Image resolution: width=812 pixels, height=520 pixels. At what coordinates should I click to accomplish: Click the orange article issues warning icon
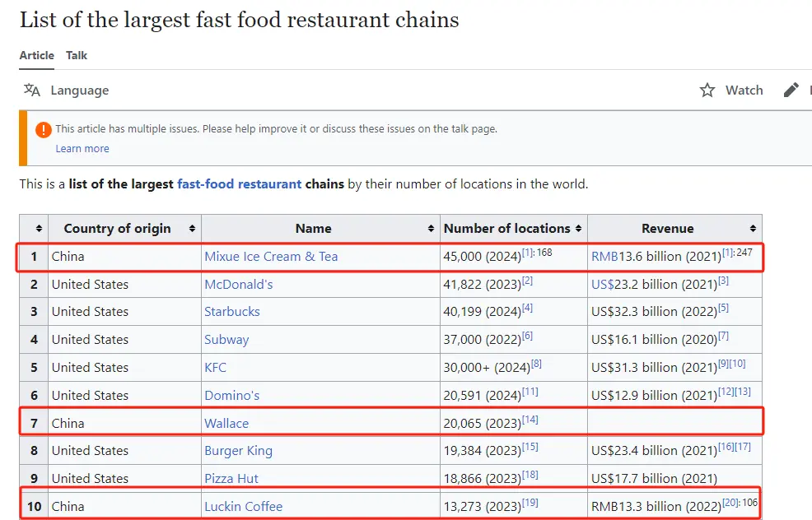click(x=44, y=129)
